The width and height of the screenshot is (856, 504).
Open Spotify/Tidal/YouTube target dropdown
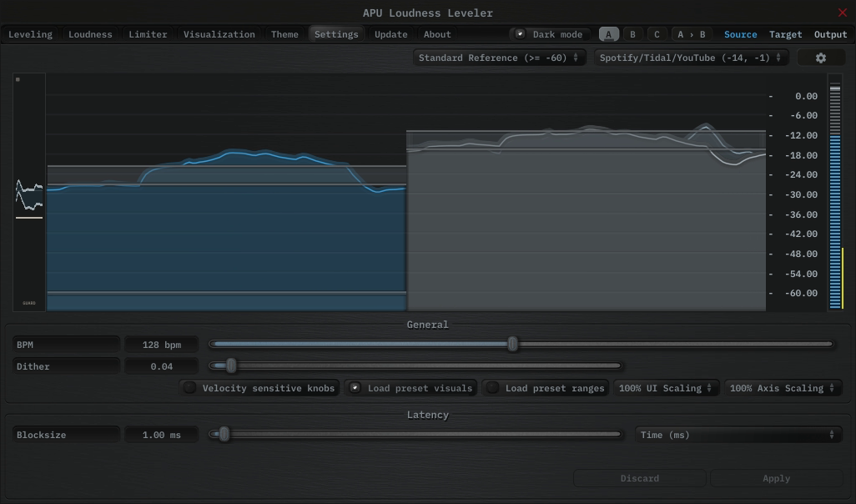pos(691,58)
